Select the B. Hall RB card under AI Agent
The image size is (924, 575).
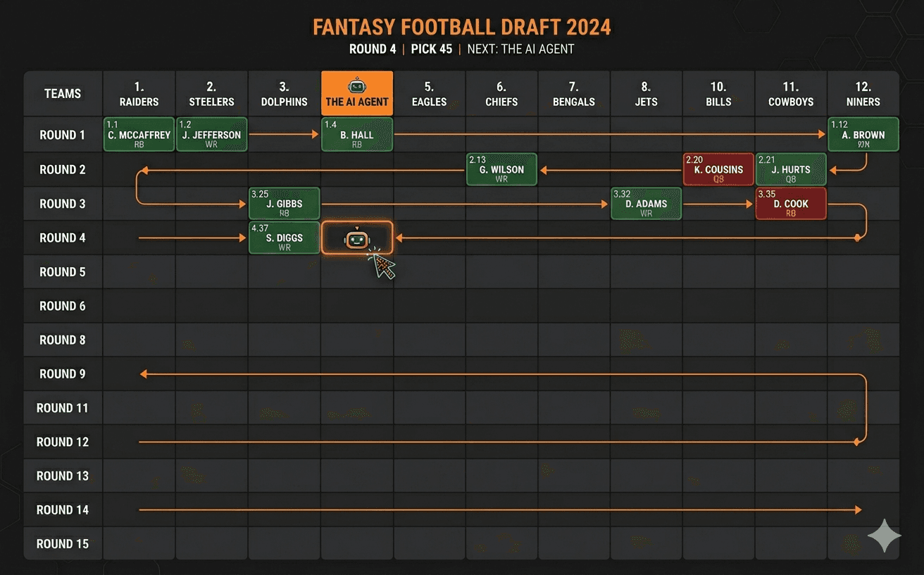tap(356, 134)
